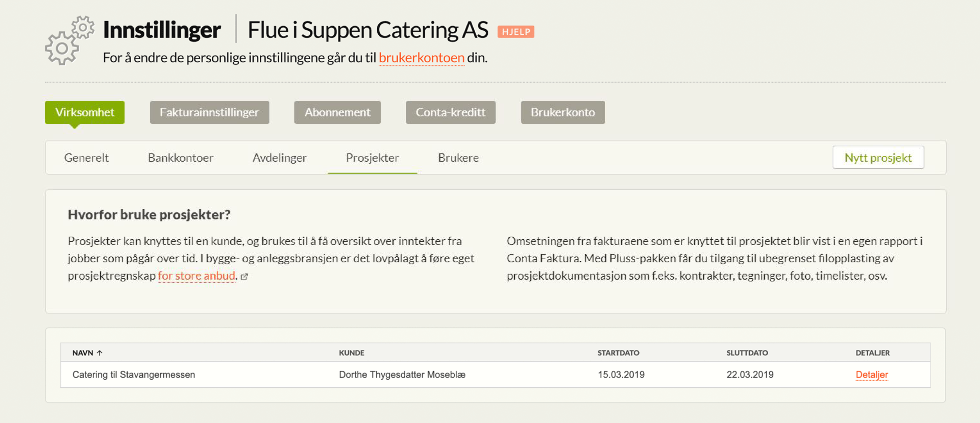Open Detaljer for Catering til Stavangermessen
Screen dimensions: 980x423
871,374
